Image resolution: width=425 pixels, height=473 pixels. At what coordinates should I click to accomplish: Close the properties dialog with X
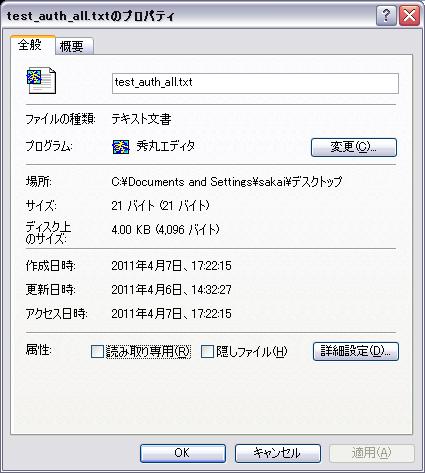(409, 16)
